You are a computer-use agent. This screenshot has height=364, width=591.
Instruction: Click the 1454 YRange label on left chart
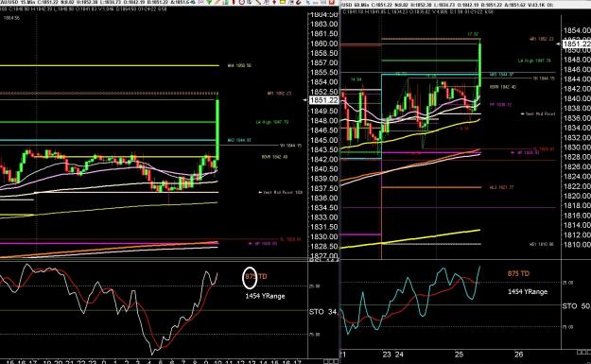[265, 296]
